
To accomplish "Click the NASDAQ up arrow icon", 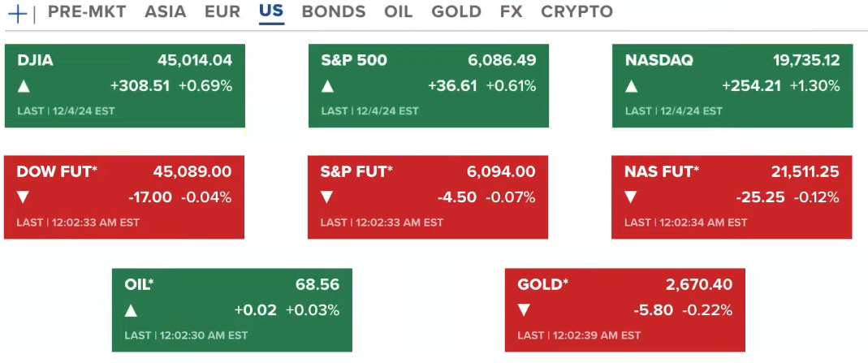I will click(x=631, y=86).
